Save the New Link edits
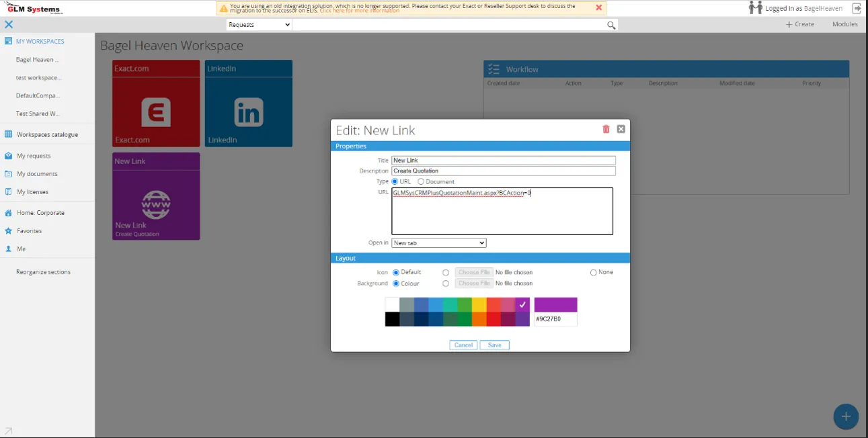 pos(494,345)
